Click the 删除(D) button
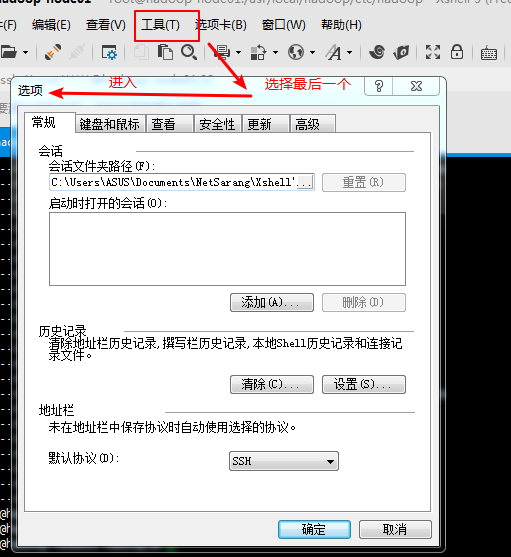This screenshot has height=557, width=511. [364, 302]
